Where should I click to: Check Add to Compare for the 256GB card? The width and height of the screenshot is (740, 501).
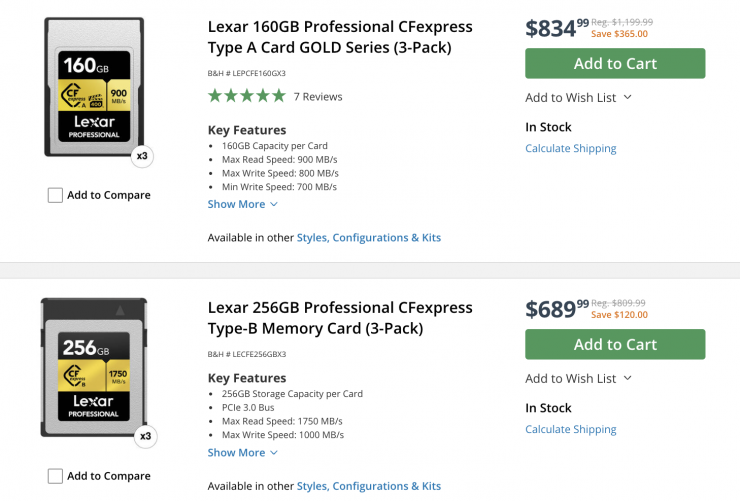click(55, 476)
